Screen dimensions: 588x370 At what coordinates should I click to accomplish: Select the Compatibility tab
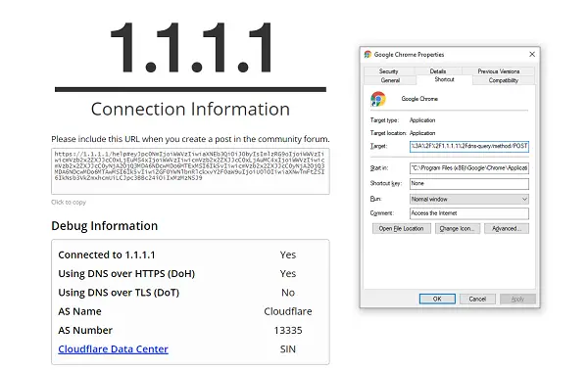tap(504, 80)
